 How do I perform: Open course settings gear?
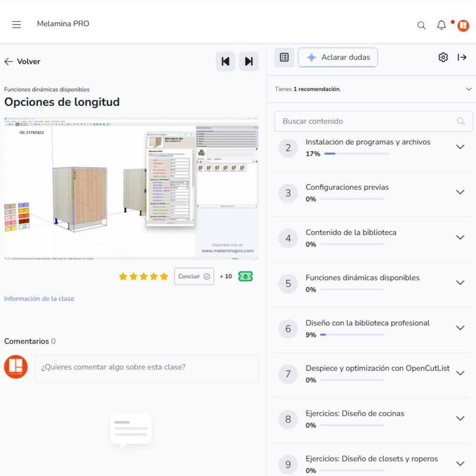[x=443, y=57]
